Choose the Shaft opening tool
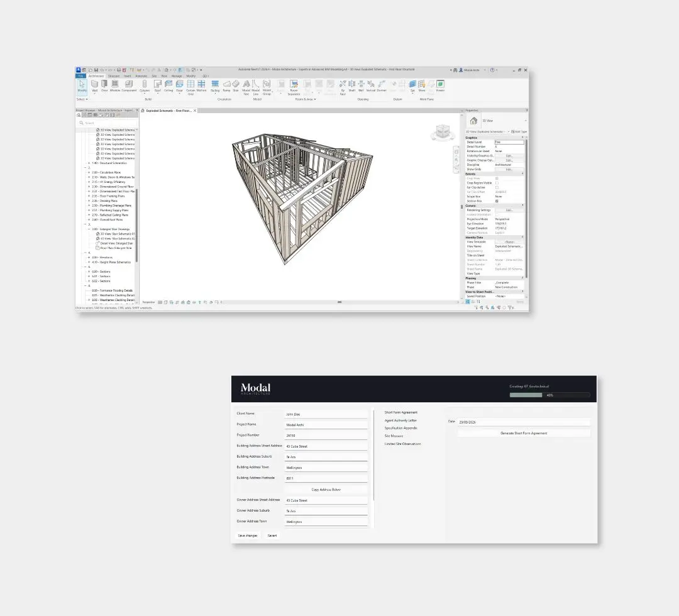 click(x=352, y=85)
